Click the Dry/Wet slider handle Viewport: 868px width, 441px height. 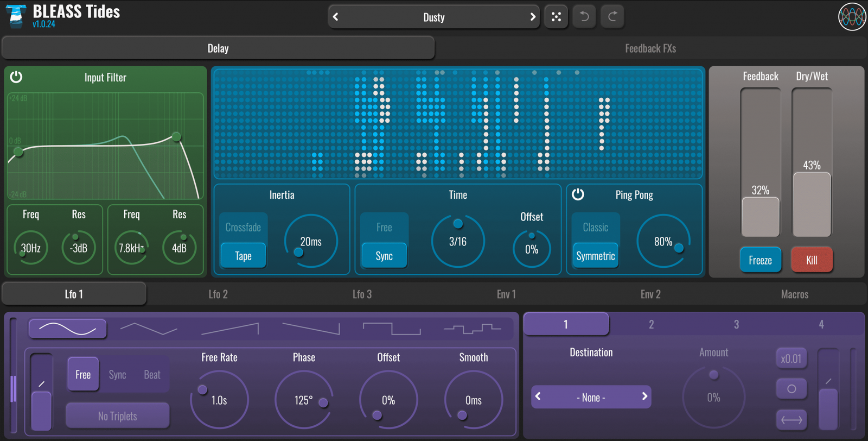812,204
